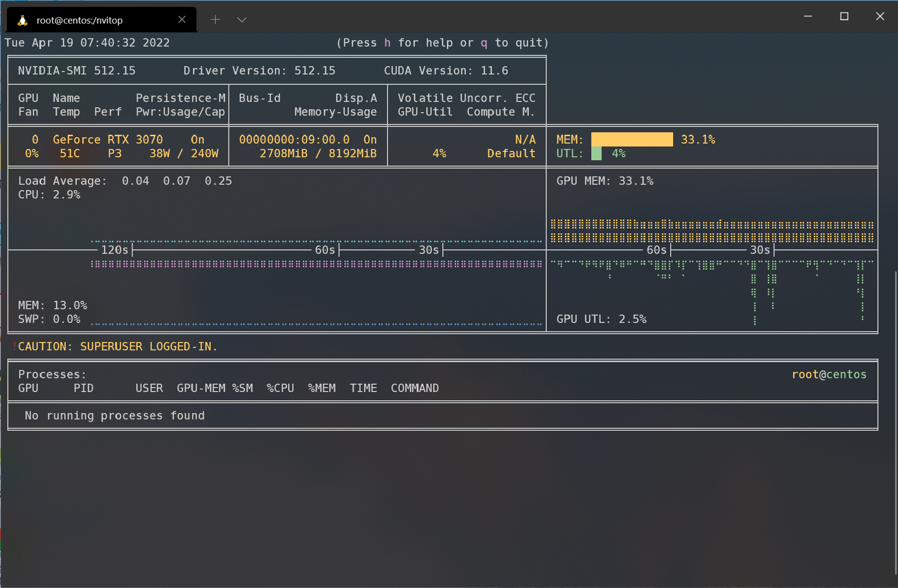Minimize the terminal window

pos(808,16)
